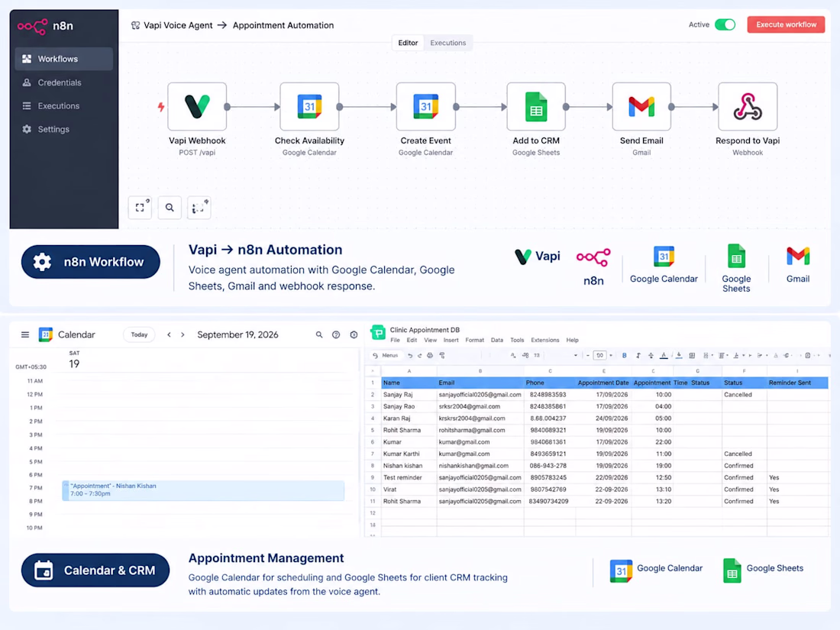Search the calendar with magnifier icon

[319, 334]
